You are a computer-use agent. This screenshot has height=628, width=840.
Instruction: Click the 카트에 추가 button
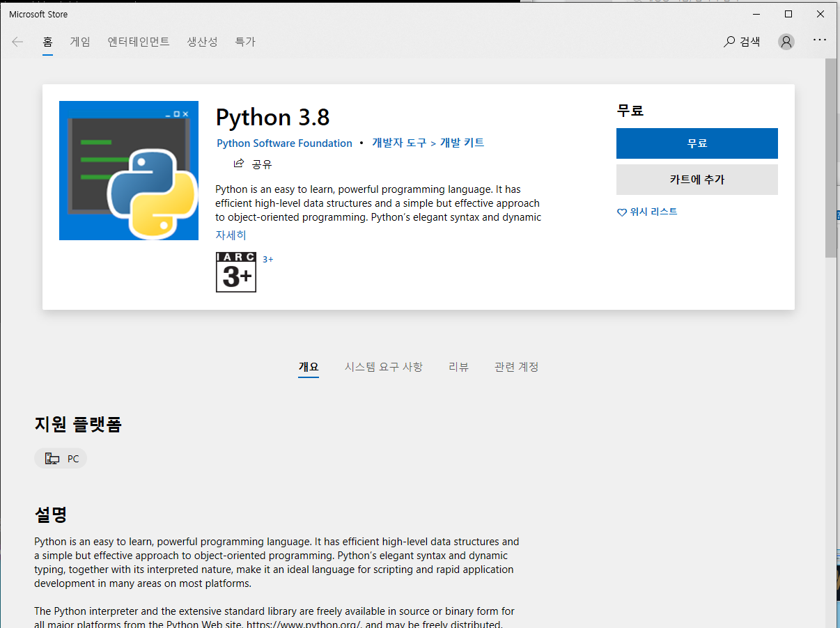click(x=697, y=180)
